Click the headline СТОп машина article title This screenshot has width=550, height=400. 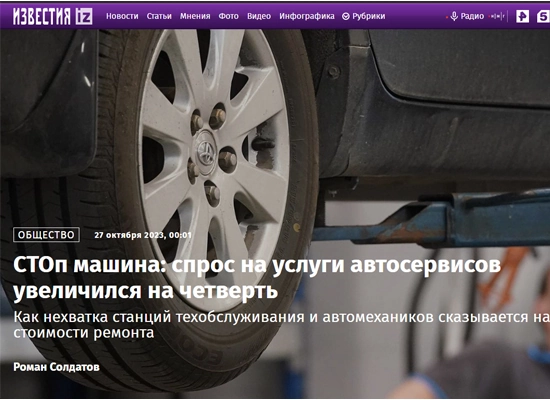257,278
